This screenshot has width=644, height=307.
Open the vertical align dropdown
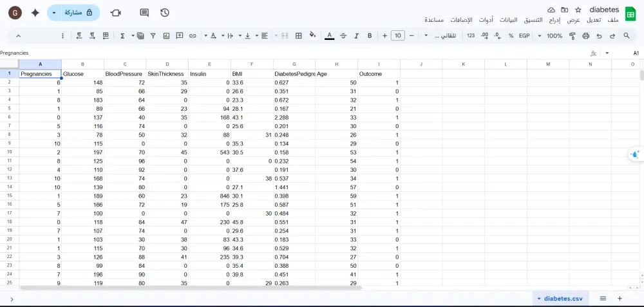pos(244,35)
